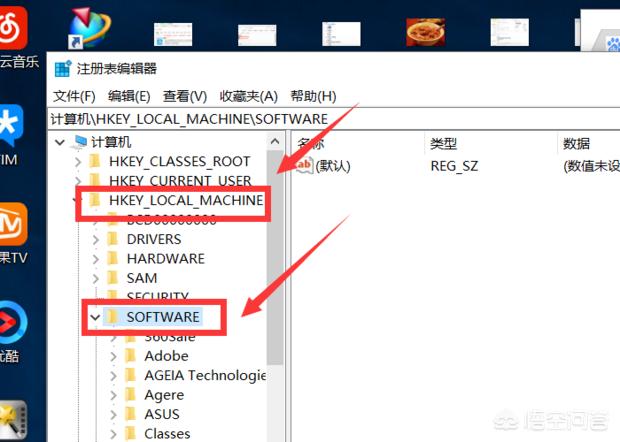Click the Adobe key folder icon
620x442 pixels.
(130, 356)
